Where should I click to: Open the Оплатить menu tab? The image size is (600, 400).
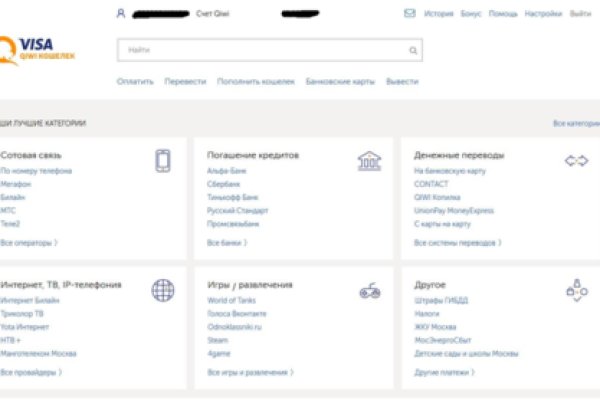coord(135,81)
